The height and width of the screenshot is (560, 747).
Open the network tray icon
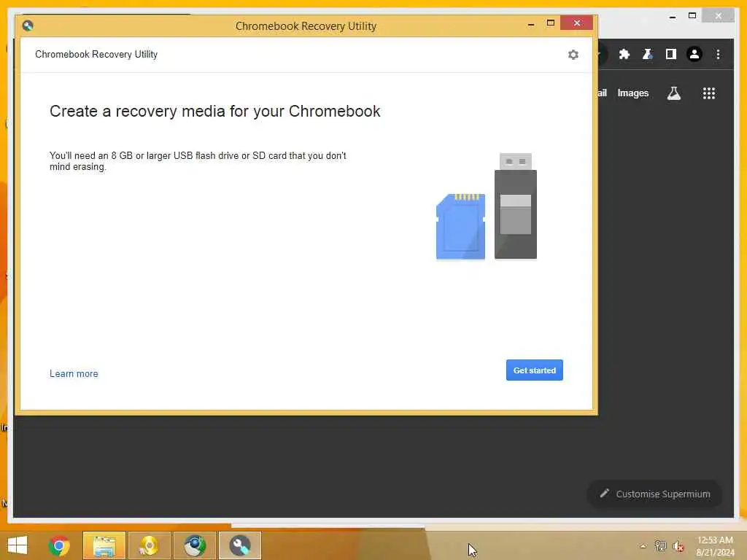pos(660,546)
